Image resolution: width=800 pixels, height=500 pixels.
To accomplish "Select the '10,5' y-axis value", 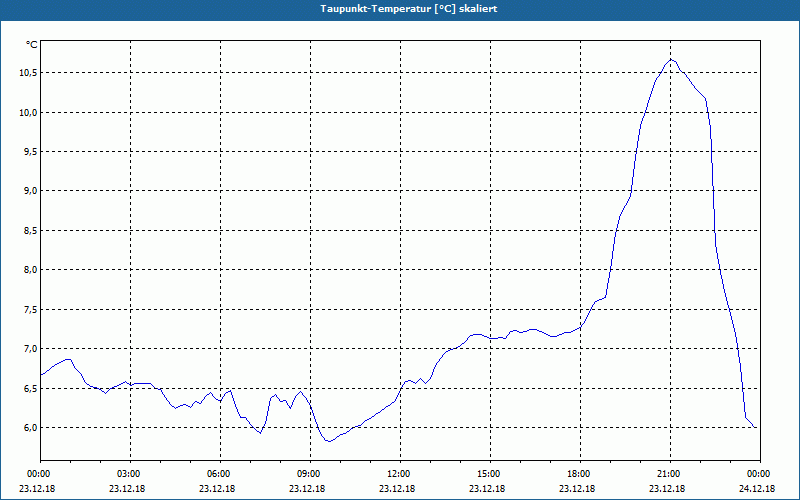I will 28,73.
